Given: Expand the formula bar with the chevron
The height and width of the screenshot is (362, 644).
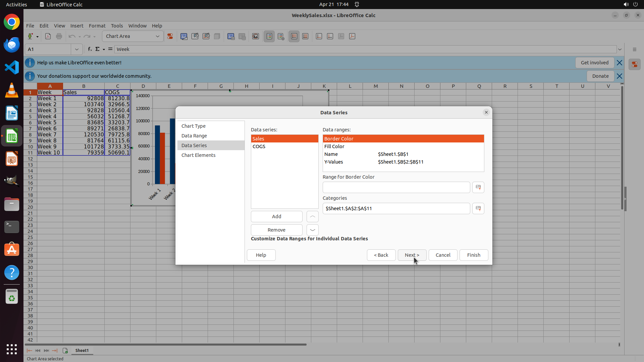Looking at the screenshot, I should (x=620, y=49).
